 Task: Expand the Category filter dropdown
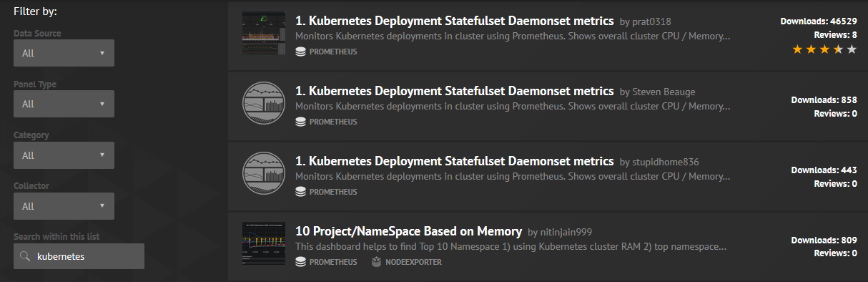point(64,155)
